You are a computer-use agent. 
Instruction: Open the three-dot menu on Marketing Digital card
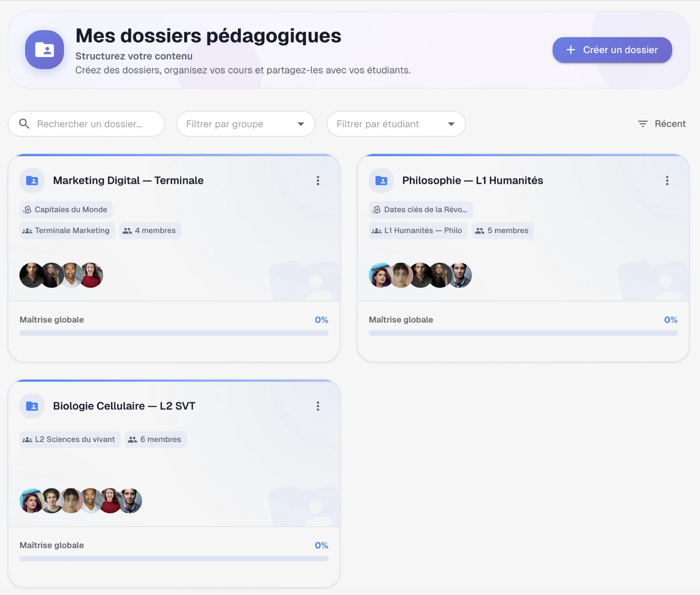coord(318,180)
